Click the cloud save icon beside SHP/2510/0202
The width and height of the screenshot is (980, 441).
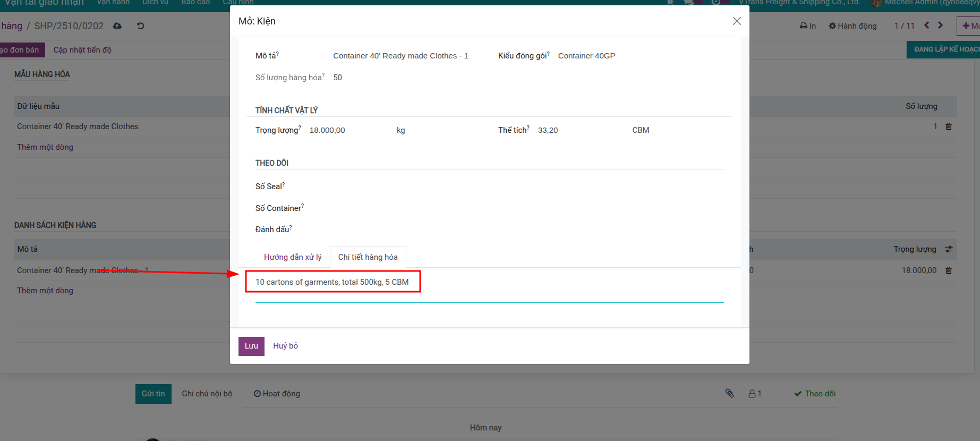[117, 26]
